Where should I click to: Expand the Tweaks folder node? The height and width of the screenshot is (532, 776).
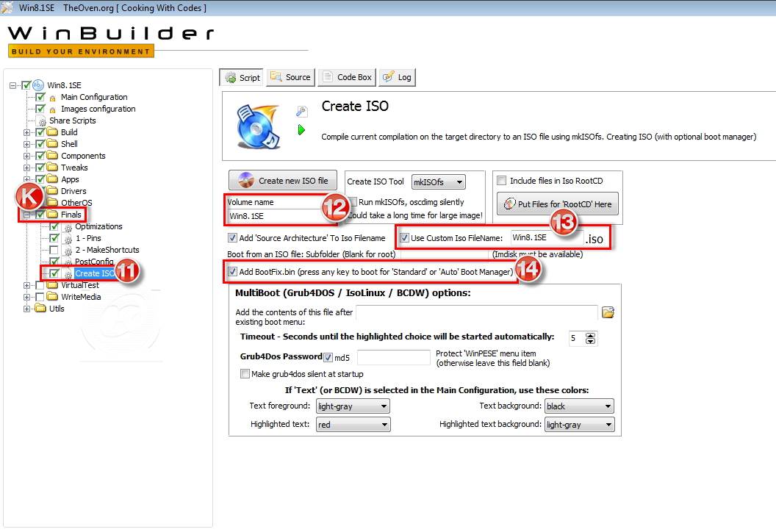[x=26, y=168]
